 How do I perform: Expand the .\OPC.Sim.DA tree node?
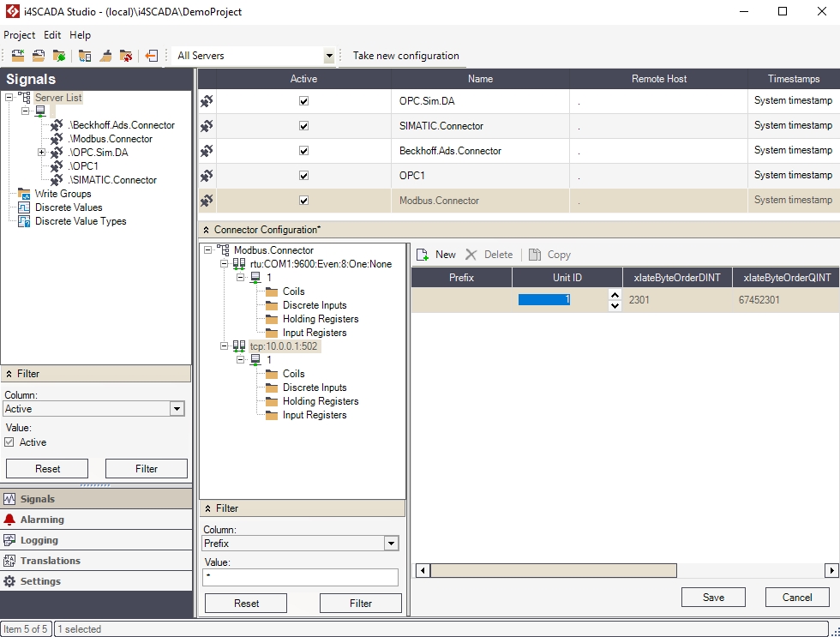point(41,153)
